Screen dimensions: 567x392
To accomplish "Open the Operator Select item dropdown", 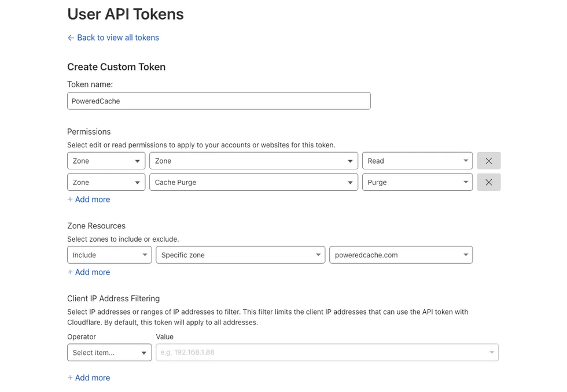I will 109,353.
